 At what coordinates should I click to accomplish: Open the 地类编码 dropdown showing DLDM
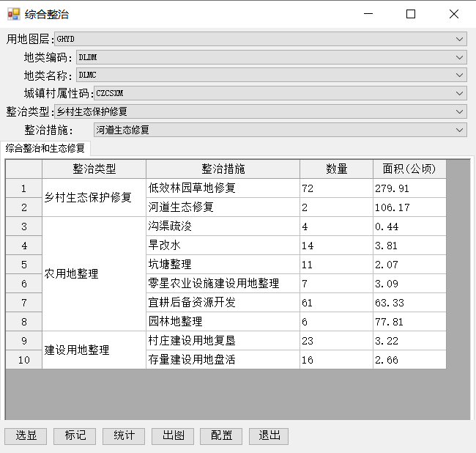(272, 57)
